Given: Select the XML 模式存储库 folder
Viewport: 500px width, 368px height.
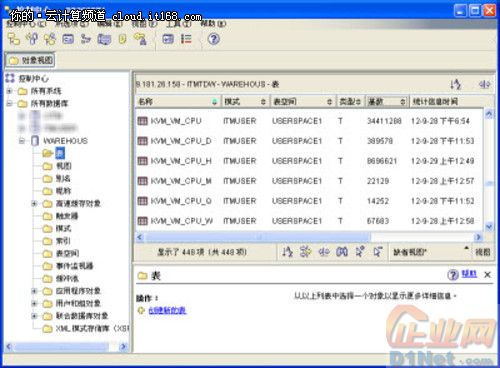Looking at the screenshot, I should 93,329.
